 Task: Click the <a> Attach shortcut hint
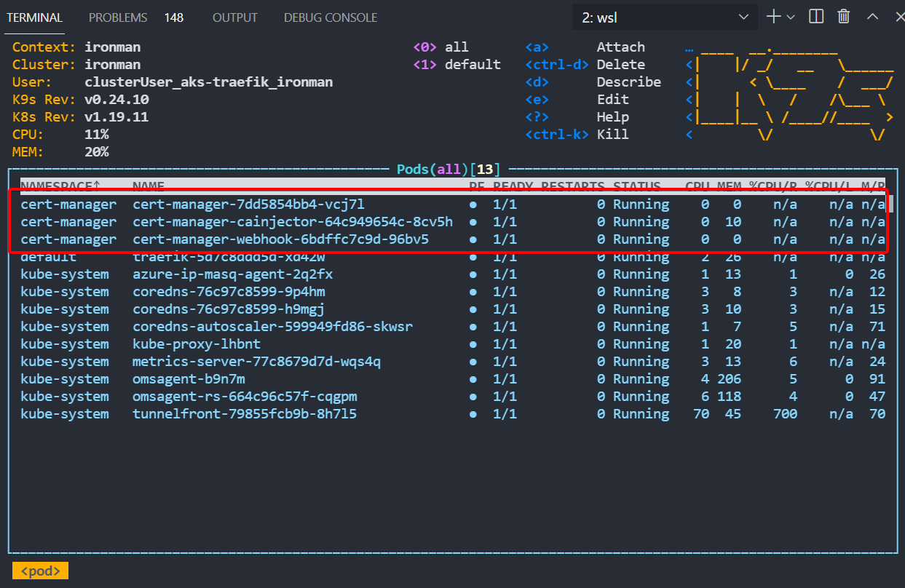coord(585,47)
